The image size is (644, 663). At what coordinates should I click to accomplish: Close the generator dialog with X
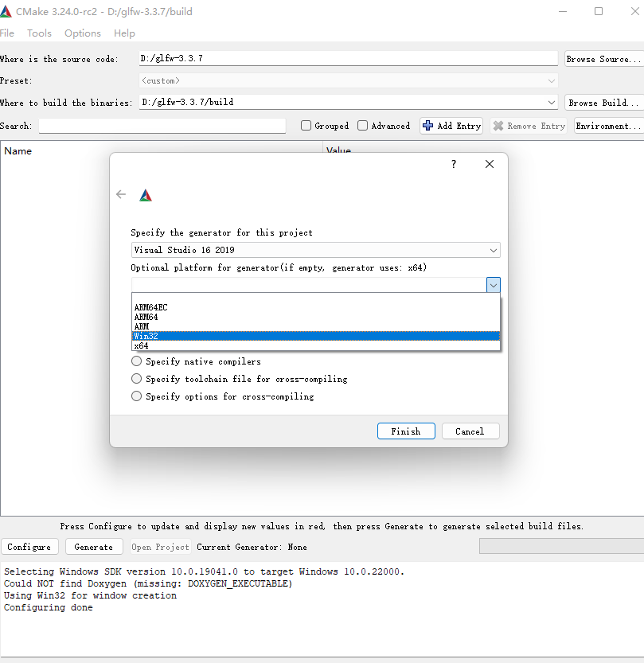[x=490, y=164]
